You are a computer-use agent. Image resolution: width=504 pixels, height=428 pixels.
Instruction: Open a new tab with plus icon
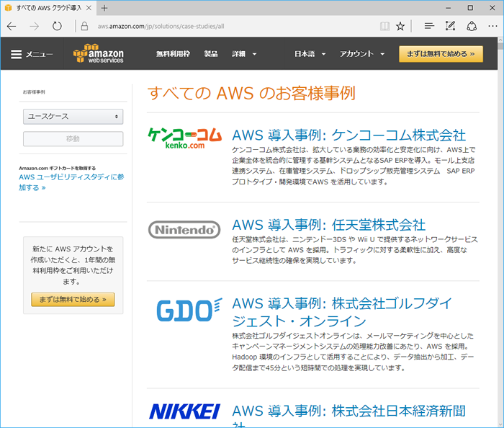tap(104, 8)
